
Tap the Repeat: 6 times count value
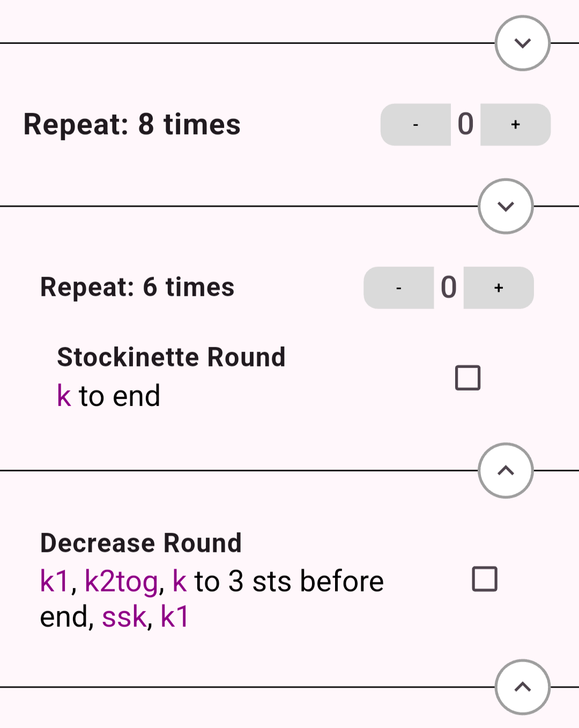tap(449, 288)
